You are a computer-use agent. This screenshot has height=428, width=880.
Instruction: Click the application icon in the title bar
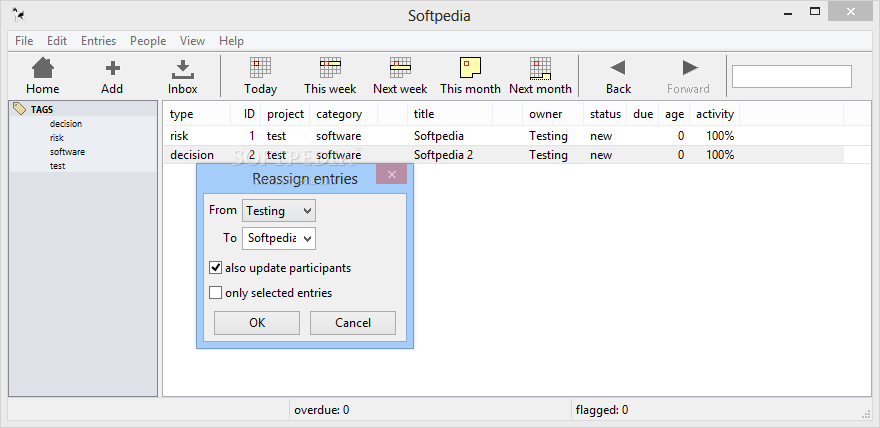click(x=18, y=14)
